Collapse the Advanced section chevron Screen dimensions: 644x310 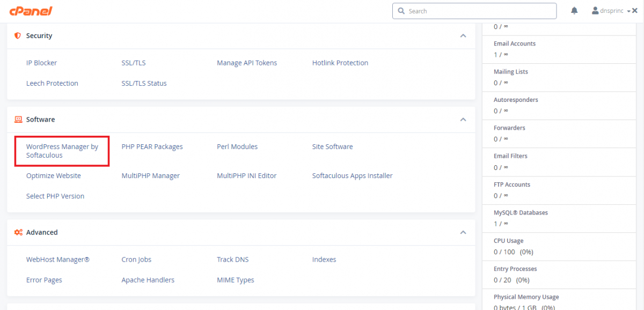click(x=463, y=232)
